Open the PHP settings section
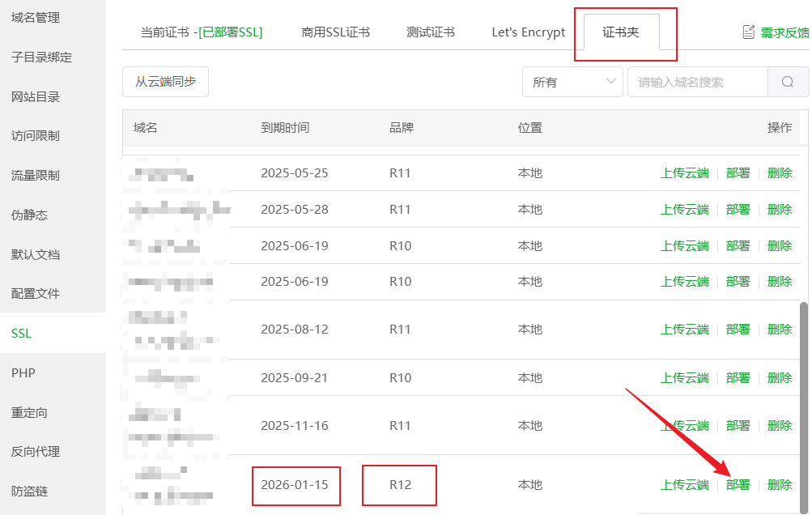 (23, 372)
